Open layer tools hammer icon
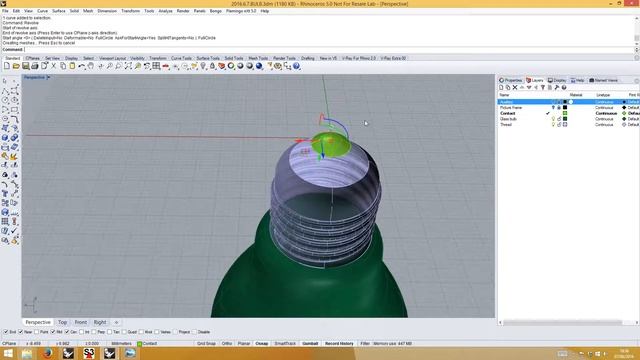640x360 pixels. [x=557, y=88]
